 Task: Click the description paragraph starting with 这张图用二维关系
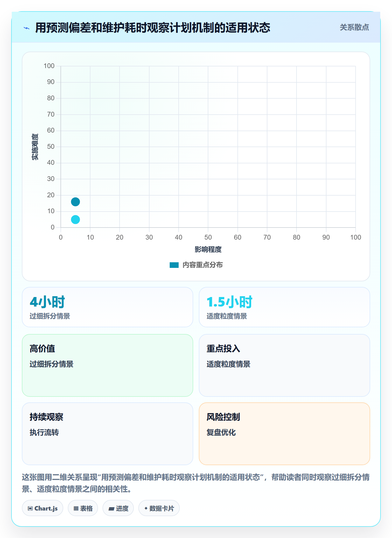(196, 483)
